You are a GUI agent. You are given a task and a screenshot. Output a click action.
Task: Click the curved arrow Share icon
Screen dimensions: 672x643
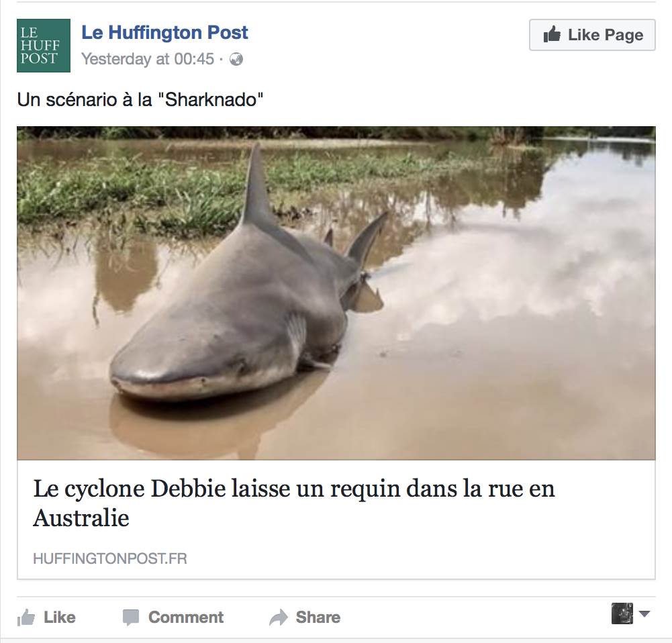[278, 617]
